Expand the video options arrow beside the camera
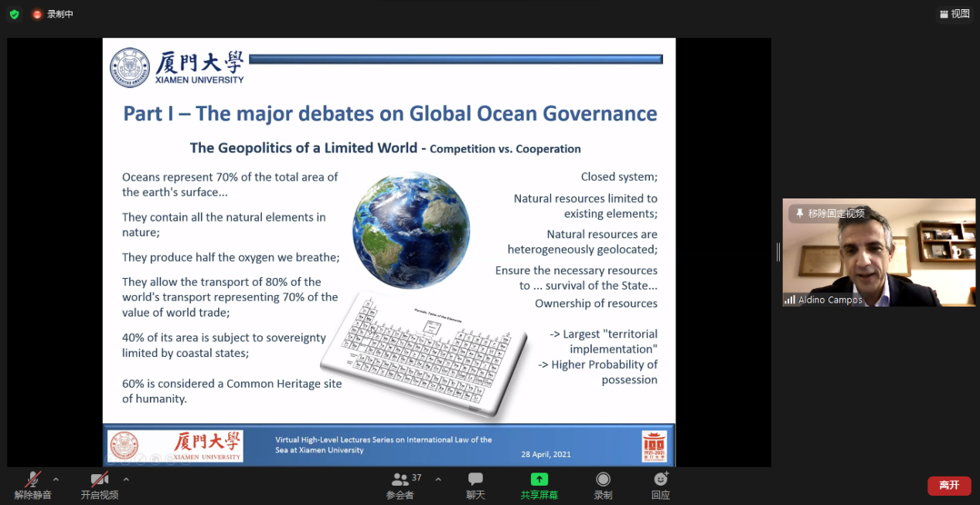Image resolution: width=980 pixels, height=505 pixels. (x=126, y=480)
